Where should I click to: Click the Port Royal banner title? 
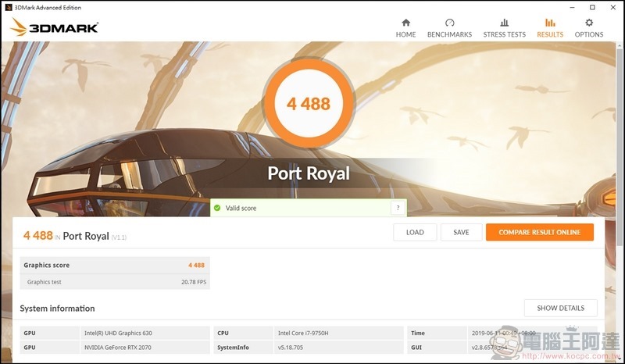pos(309,173)
